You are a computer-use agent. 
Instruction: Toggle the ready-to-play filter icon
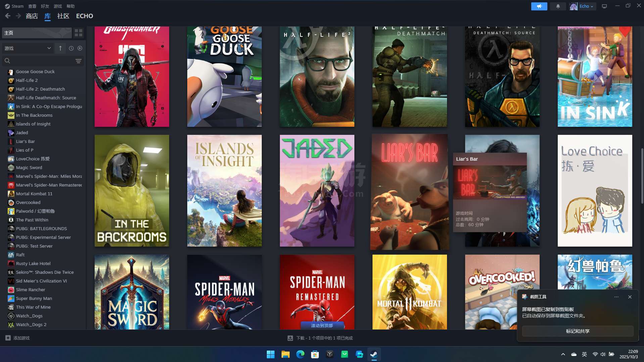tap(80, 48)
